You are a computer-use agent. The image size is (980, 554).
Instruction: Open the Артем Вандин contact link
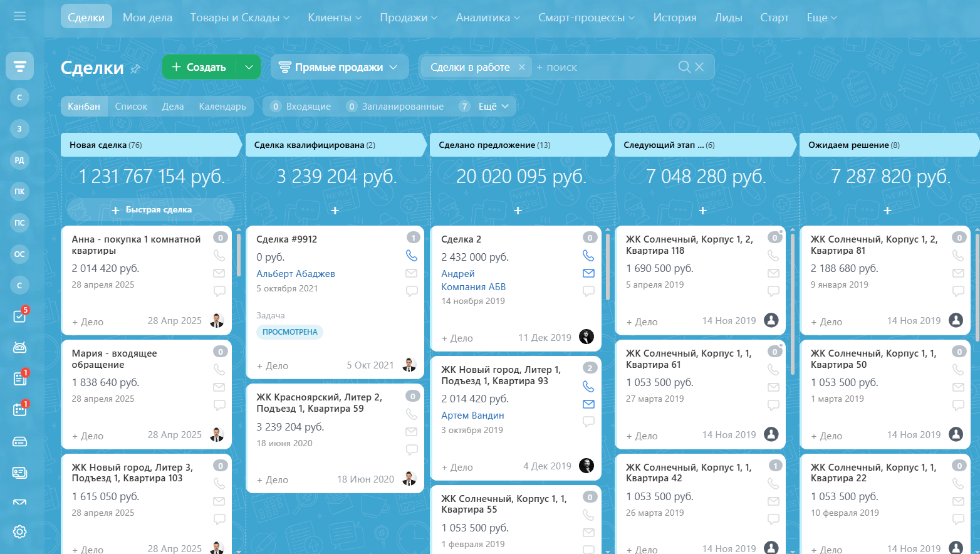point(472,415)
